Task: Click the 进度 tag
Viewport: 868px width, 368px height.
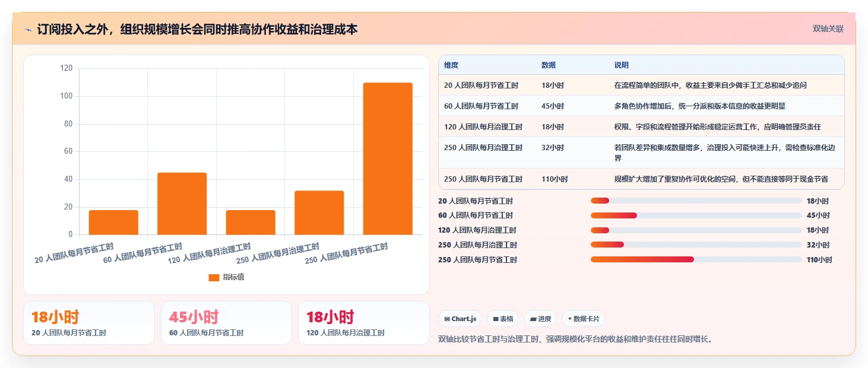Action: (x=540, y=319)
